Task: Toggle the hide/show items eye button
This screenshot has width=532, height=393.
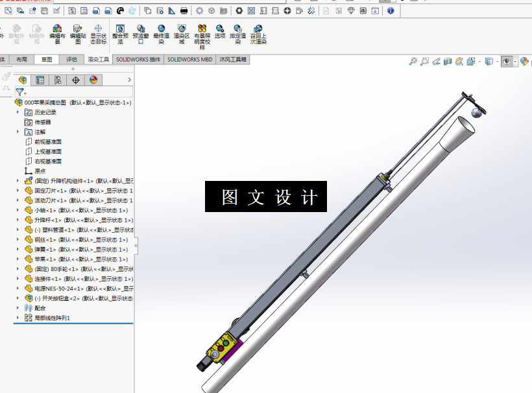Action: pos(507,62)
